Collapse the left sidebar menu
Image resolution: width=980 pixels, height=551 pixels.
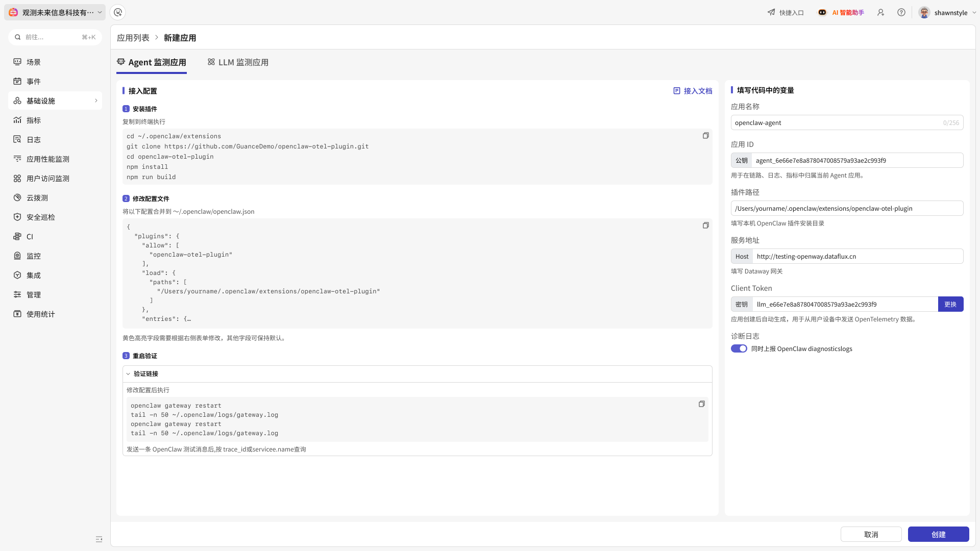tap(99, 539)
